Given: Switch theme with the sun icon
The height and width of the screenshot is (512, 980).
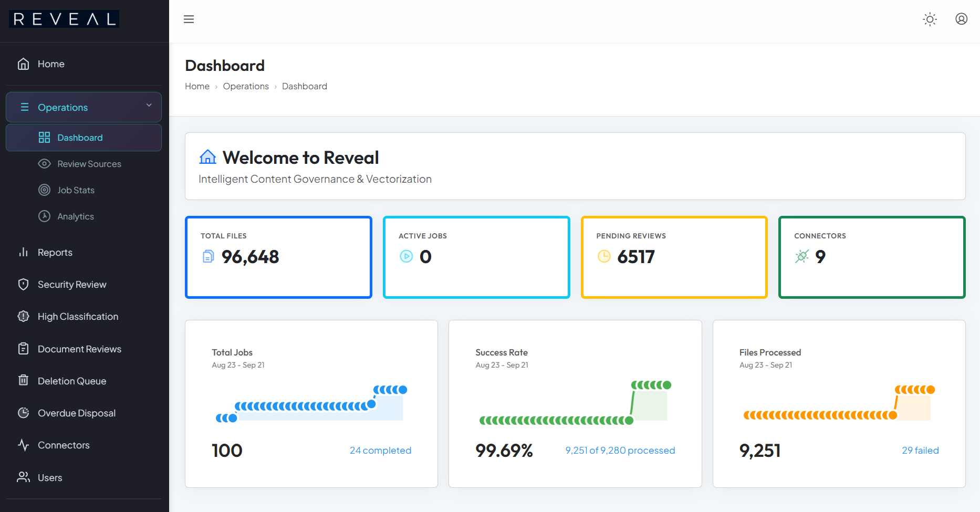Looking at the screenshot, I should (x=930, y=19).
